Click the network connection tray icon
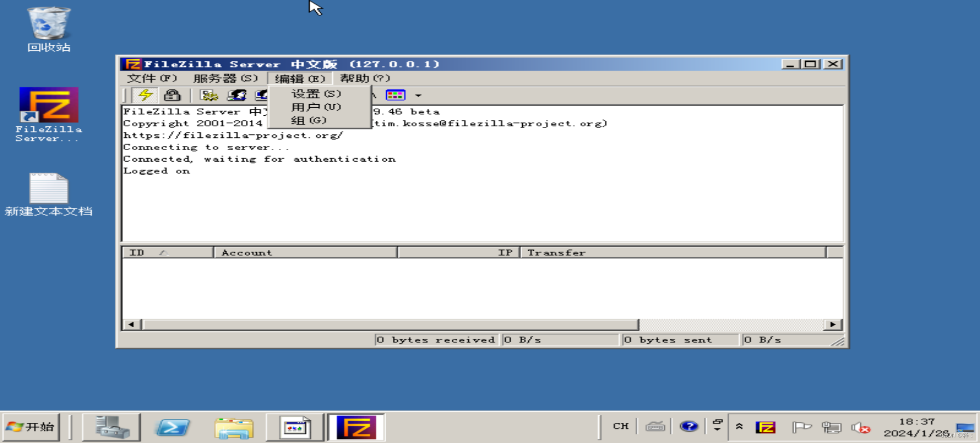Screen dimensions: 980x443 pyautogui.click(x=831, y=427)
